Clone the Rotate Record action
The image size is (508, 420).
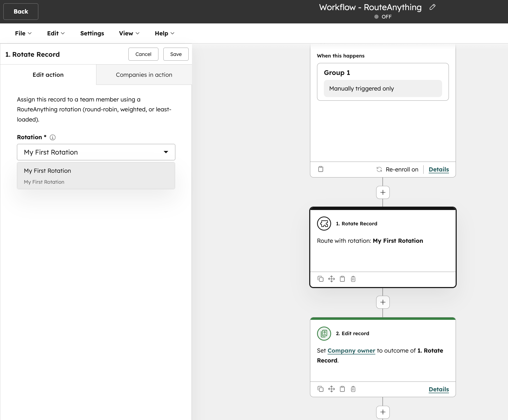[x=320, y=279]
